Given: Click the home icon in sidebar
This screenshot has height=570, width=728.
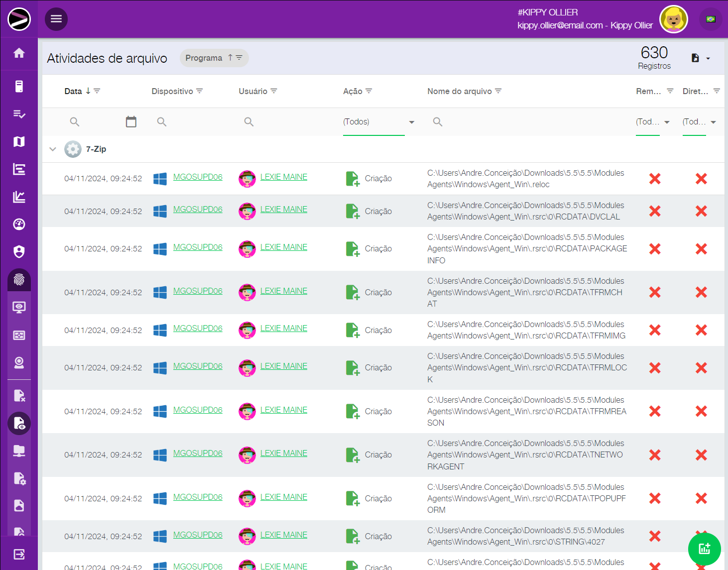Looking at the screenshot, I should pyautogui.click(x=19, y=53).
